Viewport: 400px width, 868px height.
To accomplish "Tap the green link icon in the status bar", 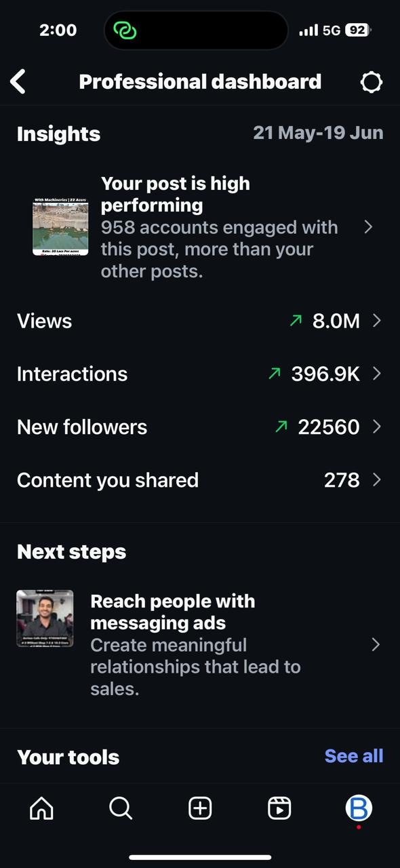I will coord(125,31).
